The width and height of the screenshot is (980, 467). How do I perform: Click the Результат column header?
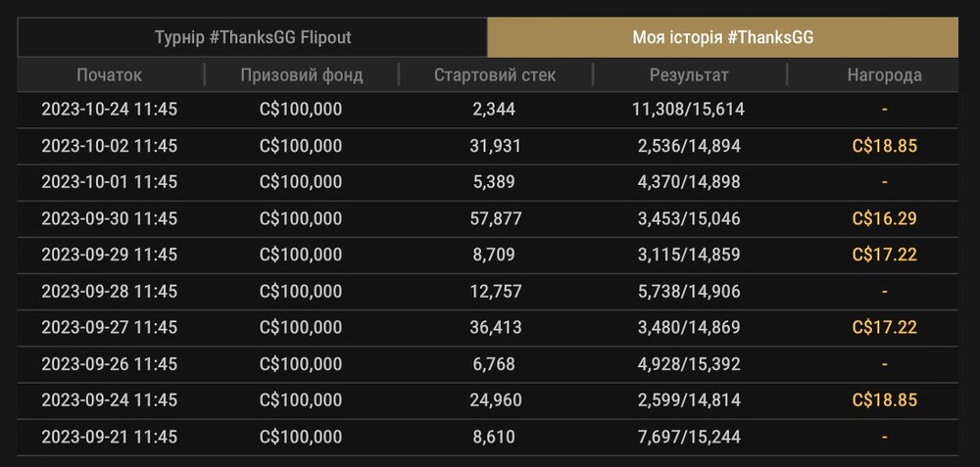[689, 75]
